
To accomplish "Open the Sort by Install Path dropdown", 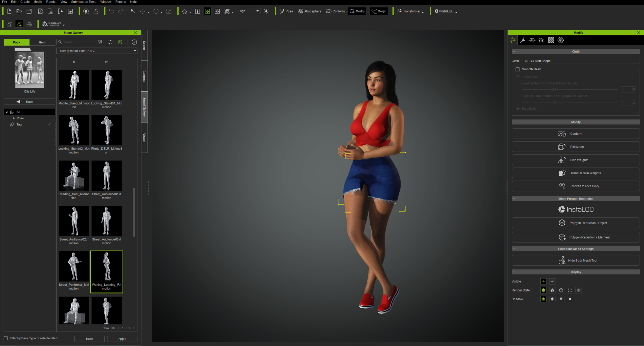I will pyautogui.click(x=97, y=51).
